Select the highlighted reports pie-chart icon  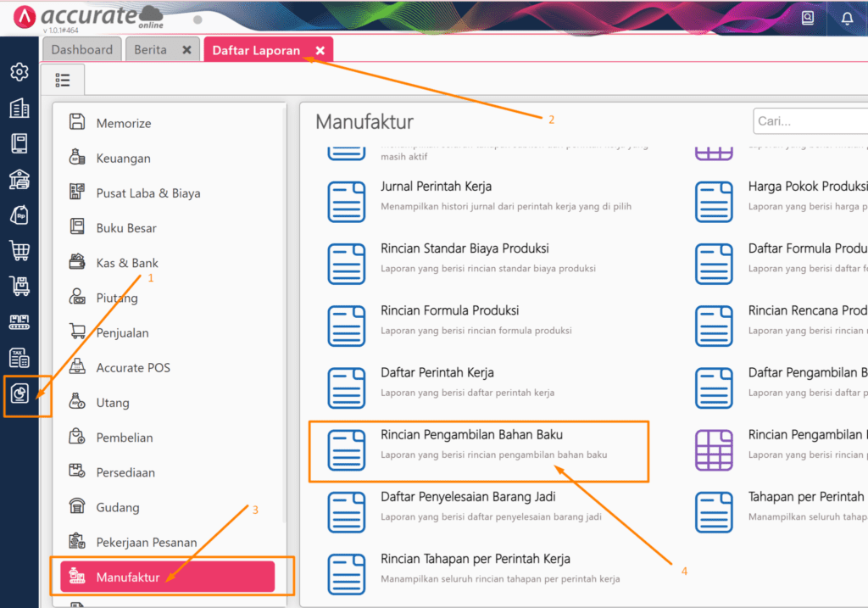pos(19,393)
